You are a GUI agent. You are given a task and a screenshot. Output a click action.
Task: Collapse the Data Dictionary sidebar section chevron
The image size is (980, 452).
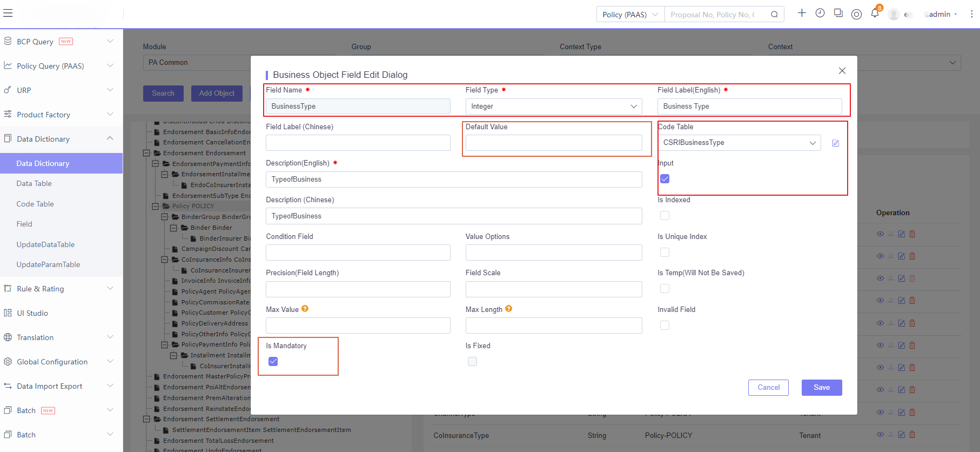(110, 138)
